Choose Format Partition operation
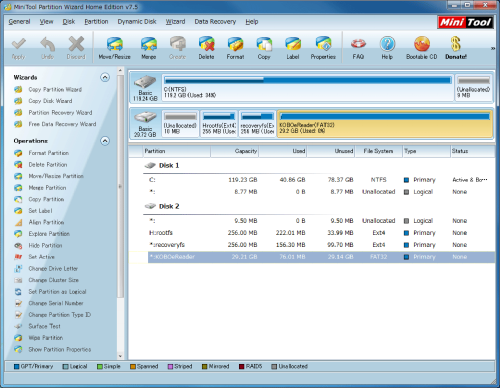The height and width of the screenshot is (388, 500). [49, 153]
